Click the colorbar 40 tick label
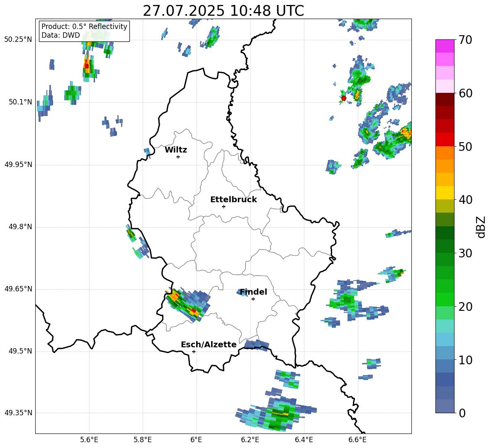This screenshot has width=491, height=448. pos(465,200)
